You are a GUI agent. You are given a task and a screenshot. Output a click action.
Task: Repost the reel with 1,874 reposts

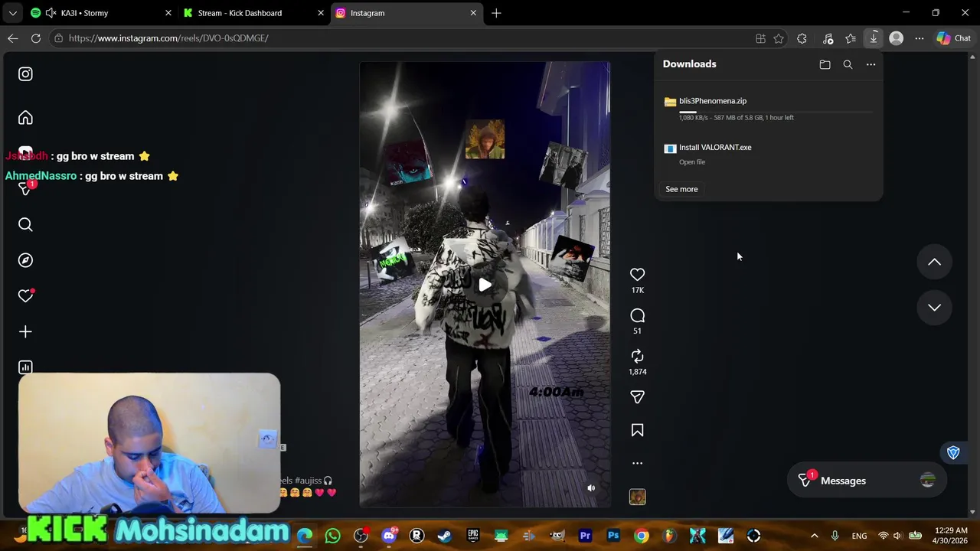pyautogui.click(x=637, y=356)
